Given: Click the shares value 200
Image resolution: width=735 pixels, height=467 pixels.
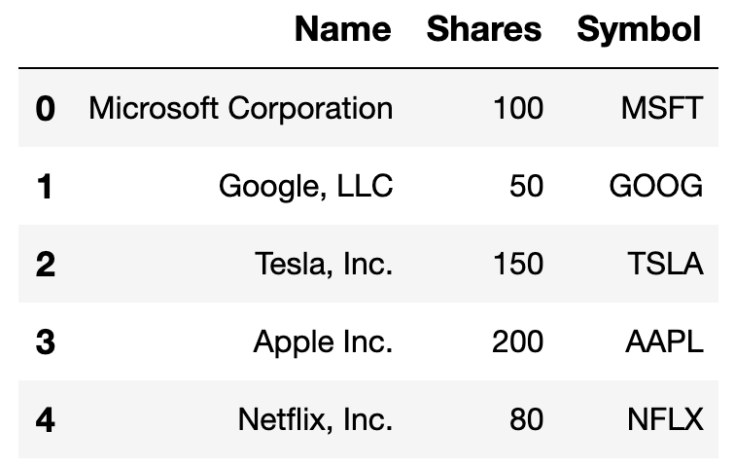Looking at the screenshot, I should point(518,343).
